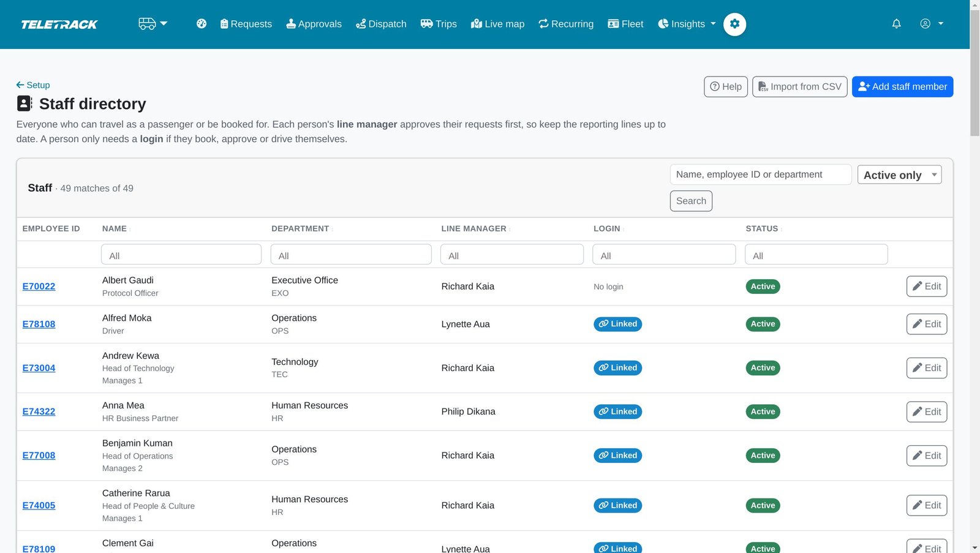Click Active badge for Albert Gaudi

(763, 287)
